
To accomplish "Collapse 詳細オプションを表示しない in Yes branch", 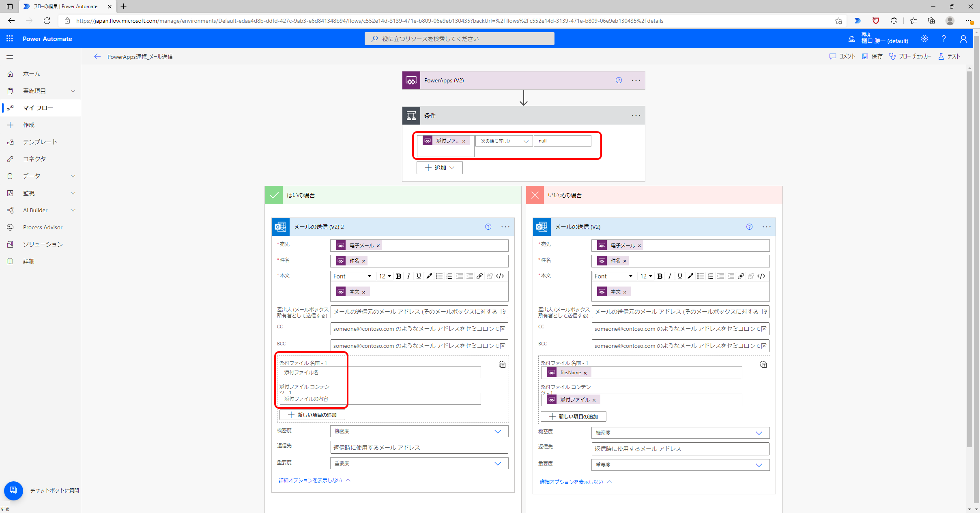I will click(314, 480).
